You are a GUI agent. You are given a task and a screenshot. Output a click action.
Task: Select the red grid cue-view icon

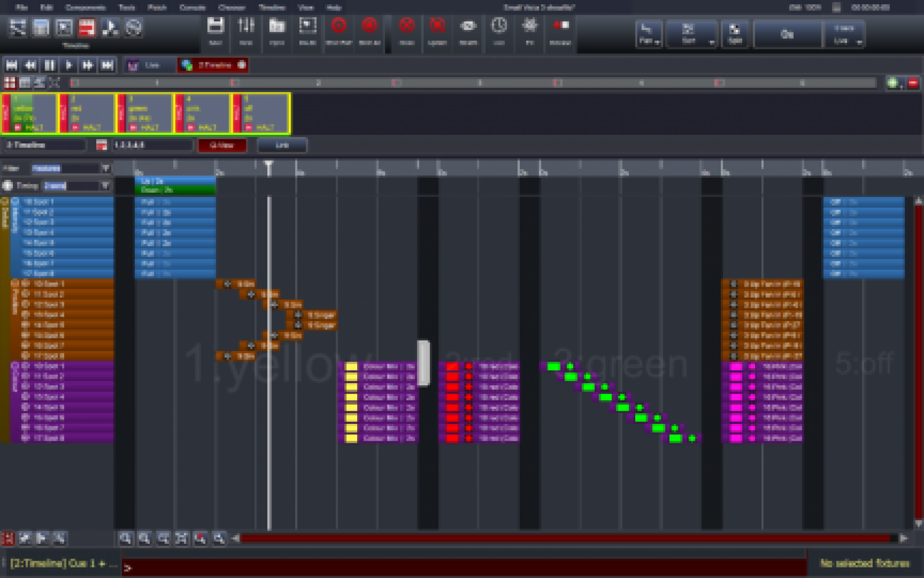10,83
